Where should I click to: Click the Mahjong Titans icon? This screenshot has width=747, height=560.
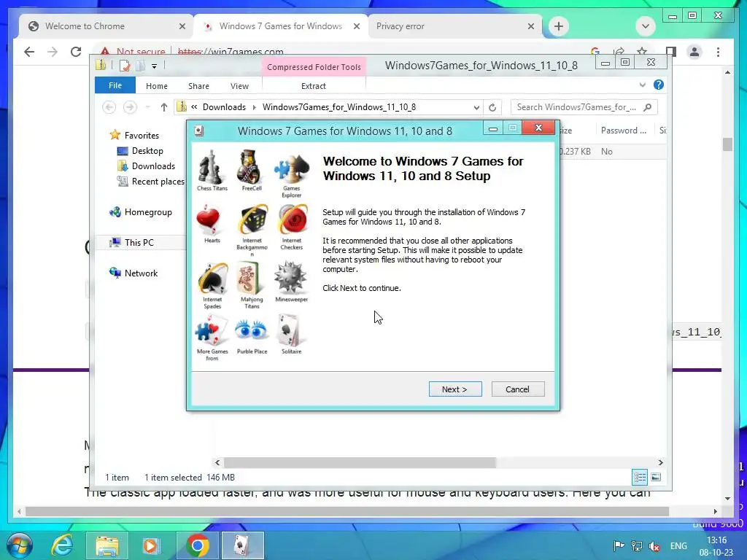(x=249, y=278)
